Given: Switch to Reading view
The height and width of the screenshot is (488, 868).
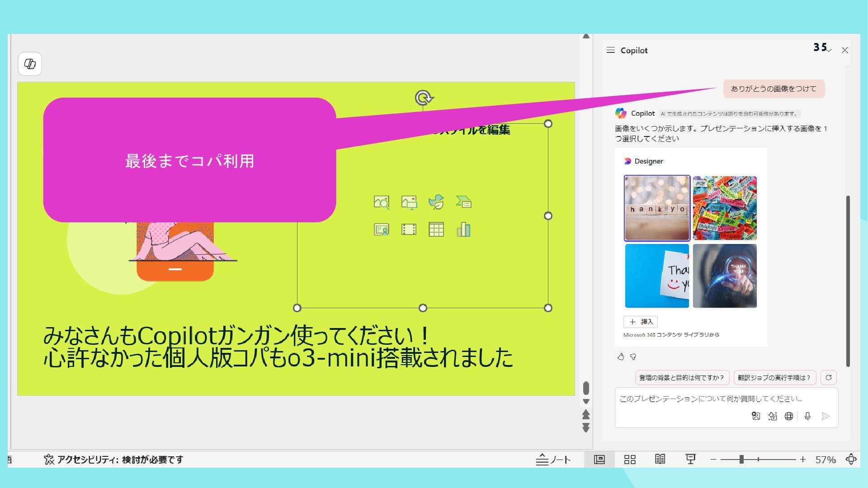Looking at the screenshot, I should click(660, 460).
